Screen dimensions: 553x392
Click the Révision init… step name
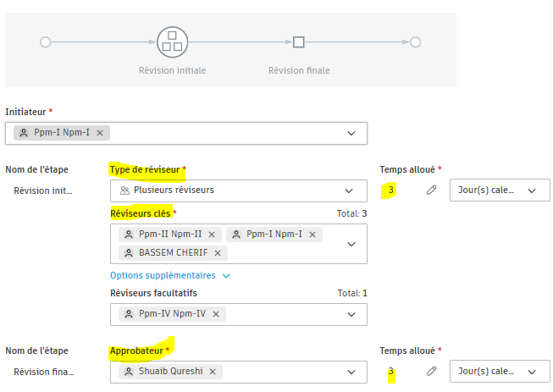click(42, 190)
